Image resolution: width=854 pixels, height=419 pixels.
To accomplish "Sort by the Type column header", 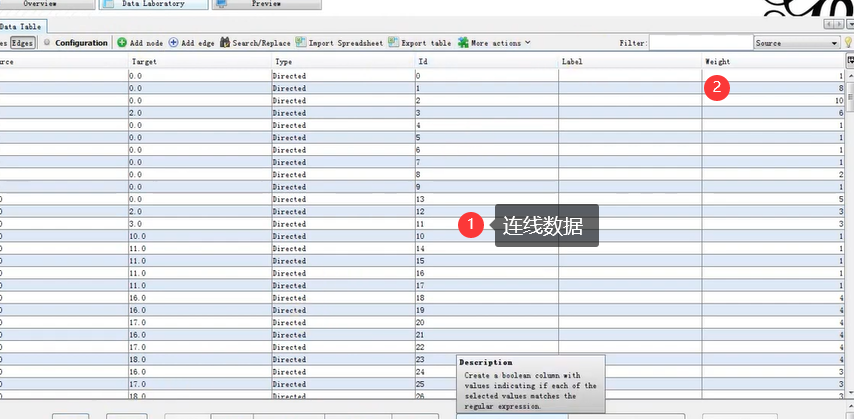I will click(343, 62).
